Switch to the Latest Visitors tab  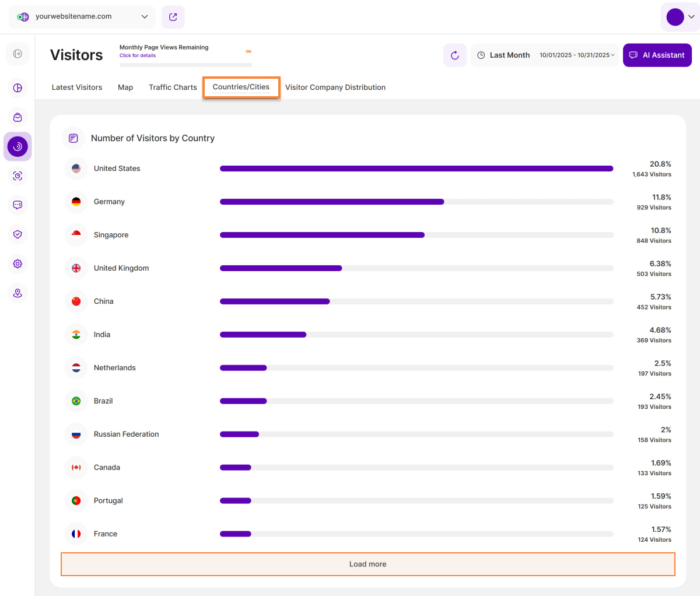click(x=77, y=87)
